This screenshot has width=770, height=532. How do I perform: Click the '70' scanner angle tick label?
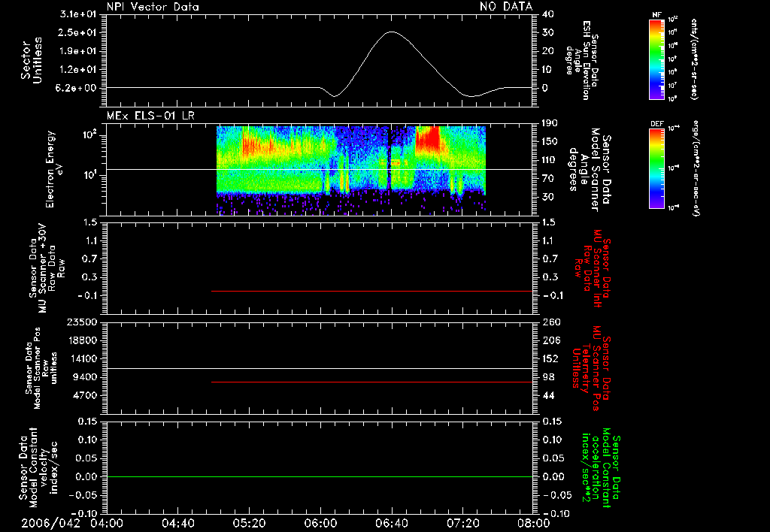pyautogui.click(x=548, y=178)
